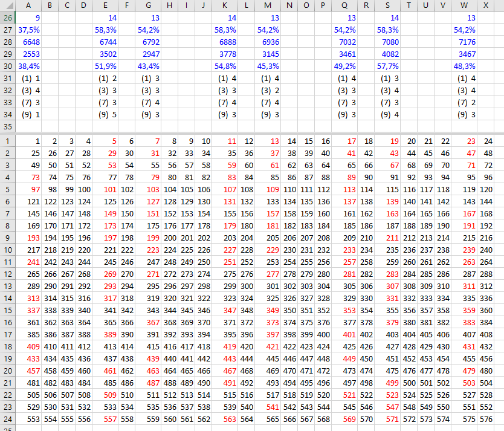The width and height of the screenshot is (504, 431).
Task: Select column header W
Action: [x=464, y=5]
